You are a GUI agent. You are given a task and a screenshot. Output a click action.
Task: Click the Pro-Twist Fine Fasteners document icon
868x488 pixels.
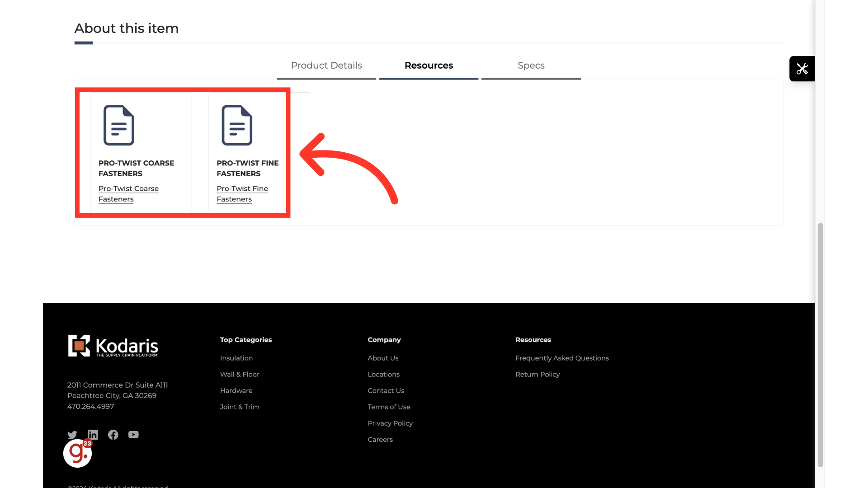click(237, 125)
